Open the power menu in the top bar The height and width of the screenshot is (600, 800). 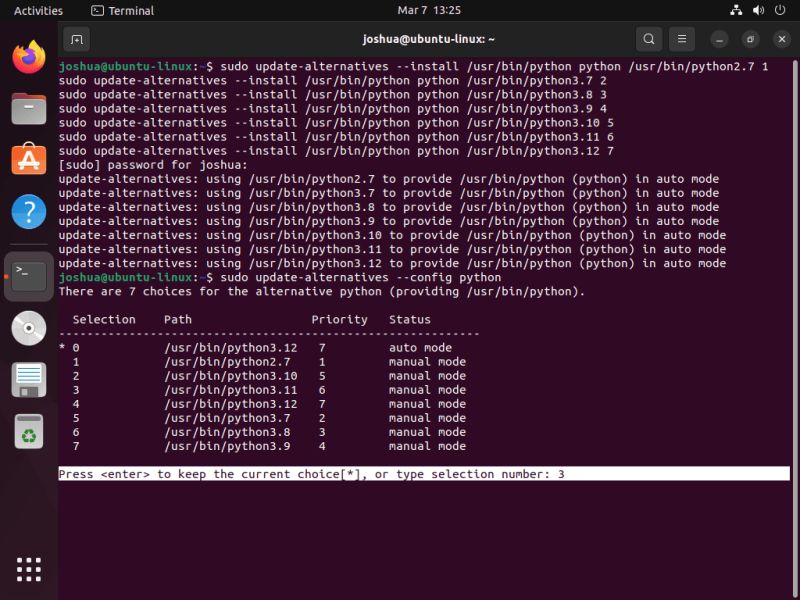tap(779, 11)
